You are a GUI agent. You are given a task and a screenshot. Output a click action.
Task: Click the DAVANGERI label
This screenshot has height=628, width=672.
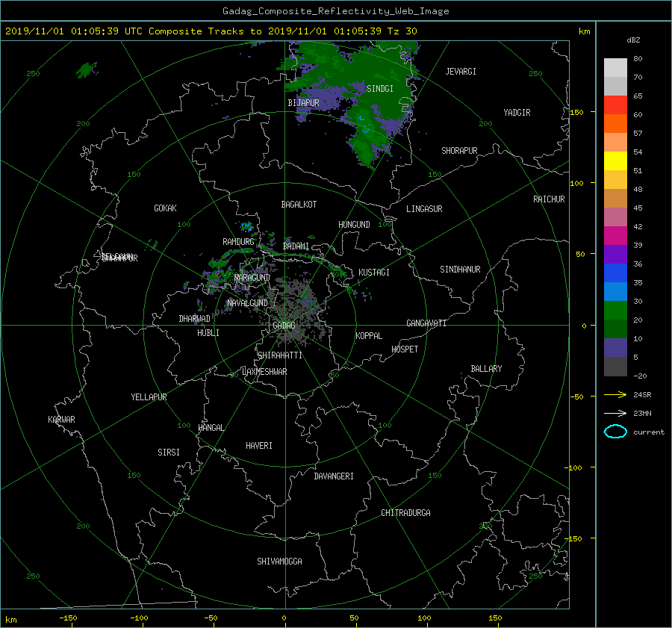(x=334, y=476)
